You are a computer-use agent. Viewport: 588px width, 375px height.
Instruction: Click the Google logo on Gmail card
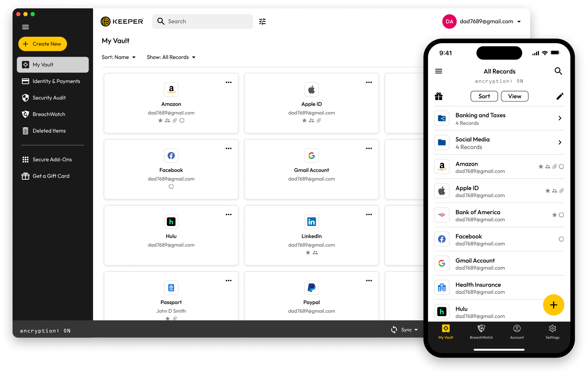click(312, 156)
